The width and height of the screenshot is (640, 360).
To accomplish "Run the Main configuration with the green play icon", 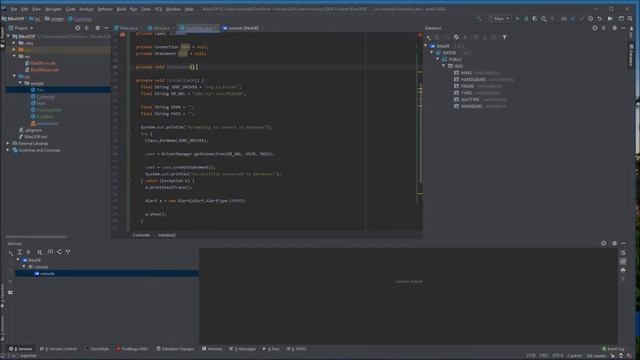I will tap(518, 19).
